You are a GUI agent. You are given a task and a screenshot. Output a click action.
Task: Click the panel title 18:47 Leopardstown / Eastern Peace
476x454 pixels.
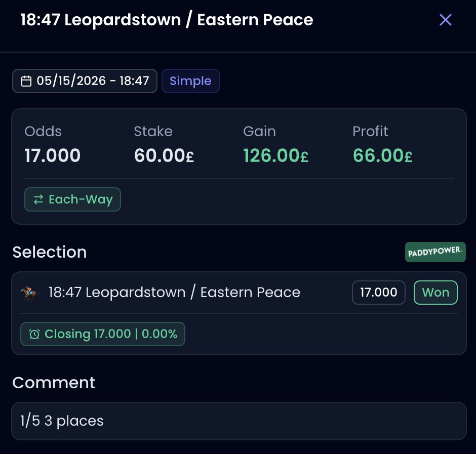point(167,20)
